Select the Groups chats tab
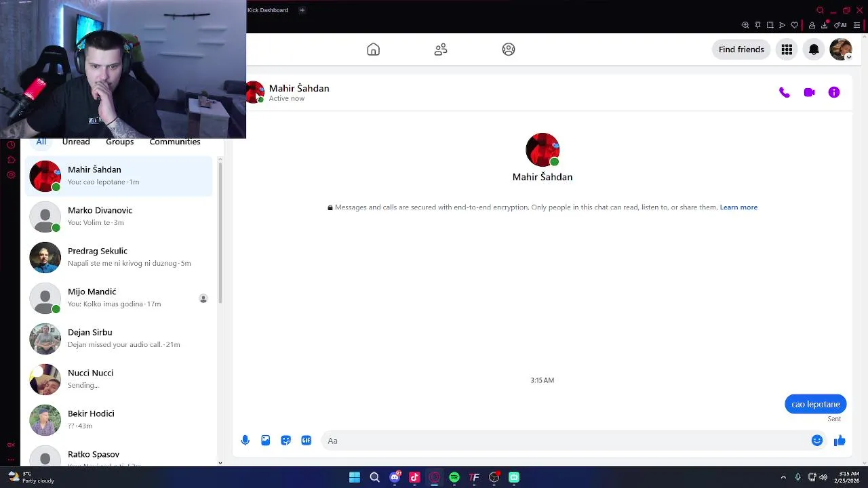 pyautogui.click(x=119, y=142)
